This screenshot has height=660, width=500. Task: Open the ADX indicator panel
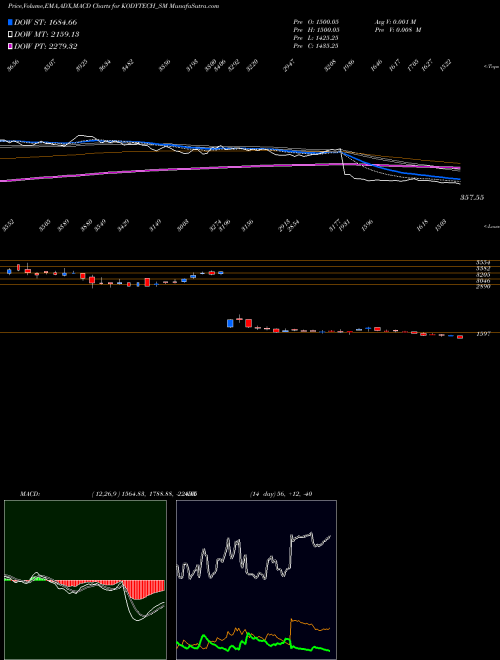coord(256,580)
